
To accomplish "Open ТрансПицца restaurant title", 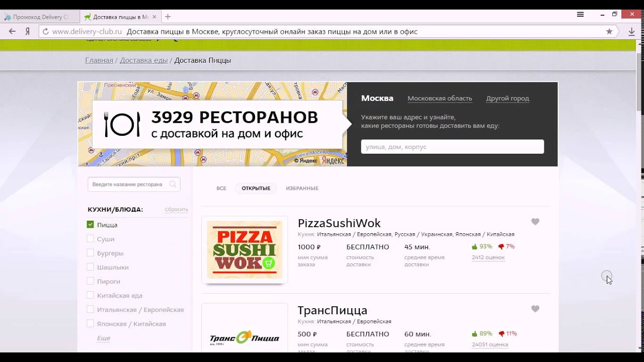I will pyautogui.click(x=333, y=310).
